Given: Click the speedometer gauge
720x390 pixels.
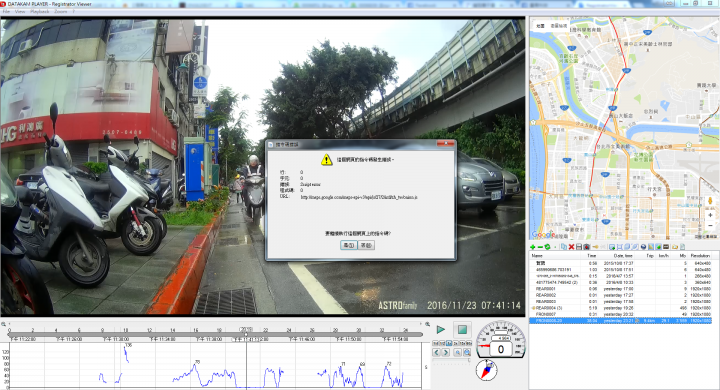Looking at the screenshot, I should click(501, 339).
